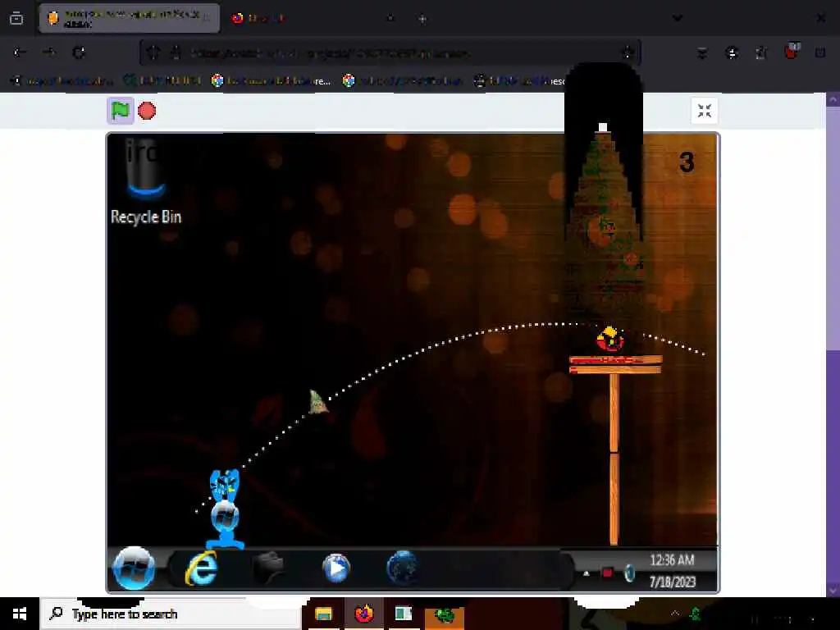The width and height of the screenshot is (840, 630).
Task: Start the project with the green flag
Action: [x=120, y=111]
